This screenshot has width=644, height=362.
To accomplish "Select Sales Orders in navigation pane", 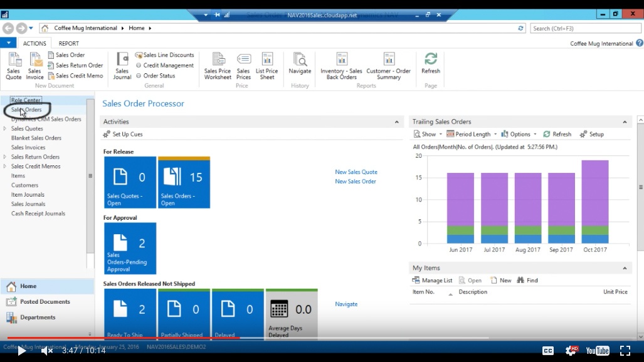I will (x=26, y=110).
